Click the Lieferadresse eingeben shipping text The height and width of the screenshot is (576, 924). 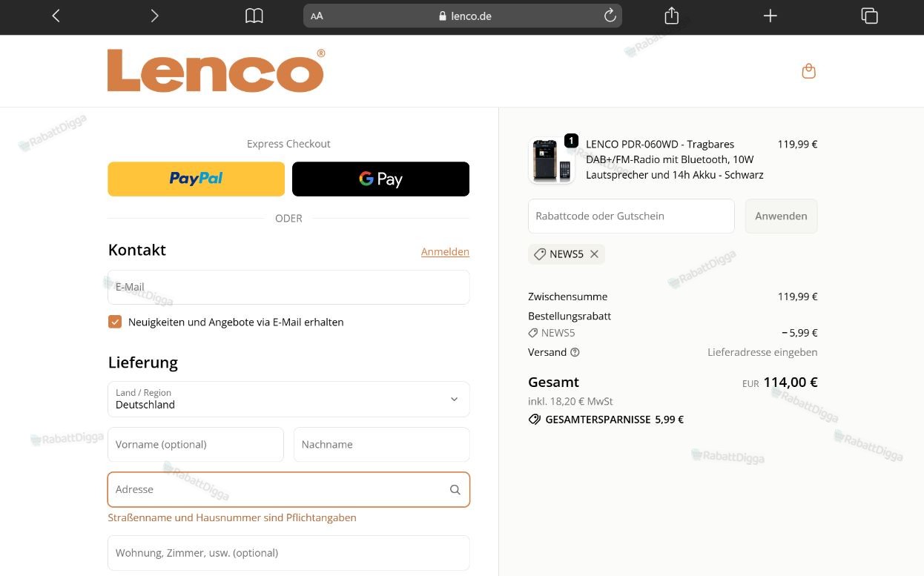coord(762,352)
